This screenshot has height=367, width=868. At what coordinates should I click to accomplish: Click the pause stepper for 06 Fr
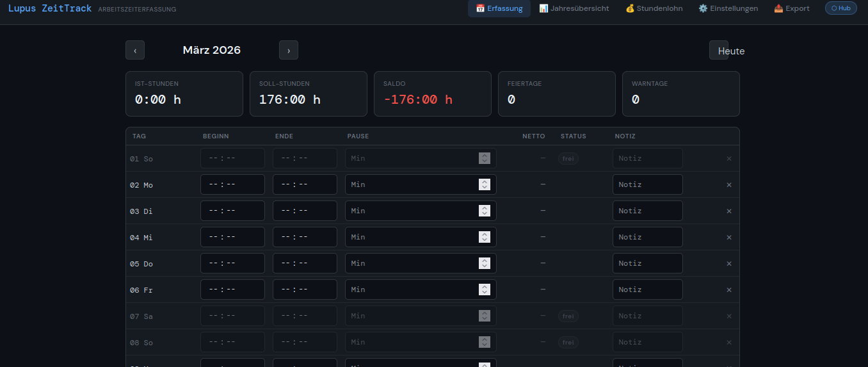485,290
